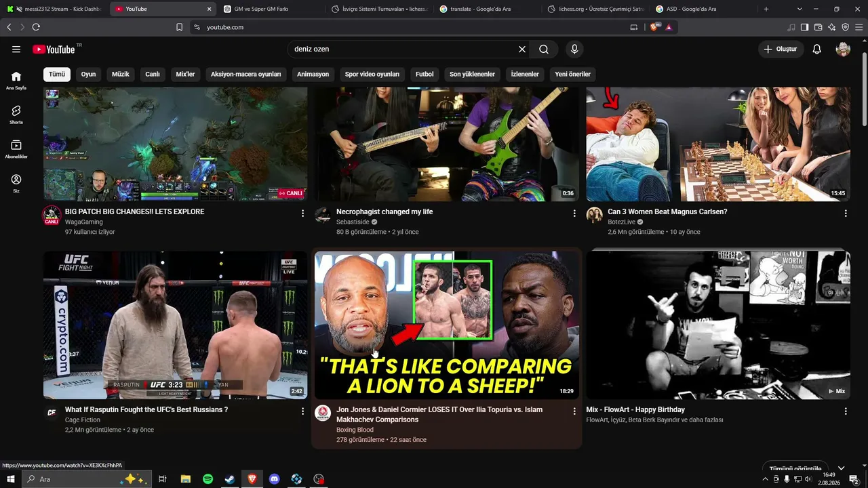The image size is (868, 488).
Task: Expand the tab search dropdown arrow
Action: pos(800,9)
